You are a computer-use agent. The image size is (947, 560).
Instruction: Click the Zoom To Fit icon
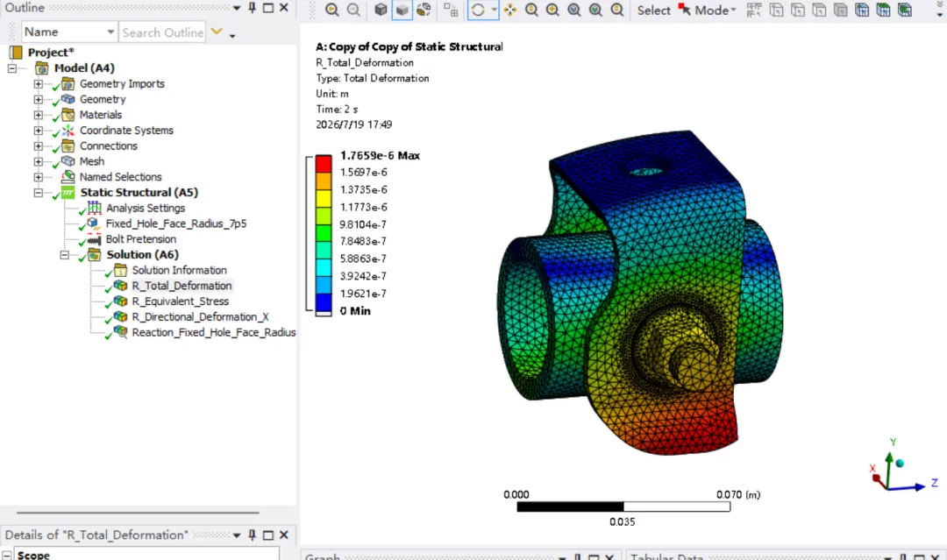574,10
